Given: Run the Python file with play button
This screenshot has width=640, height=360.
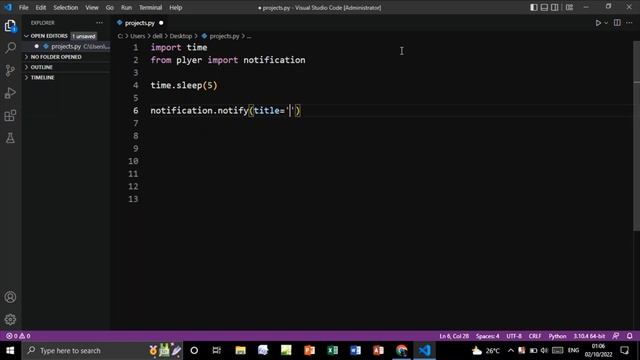Looking at the screenshot, I should (x=598, y=23).
